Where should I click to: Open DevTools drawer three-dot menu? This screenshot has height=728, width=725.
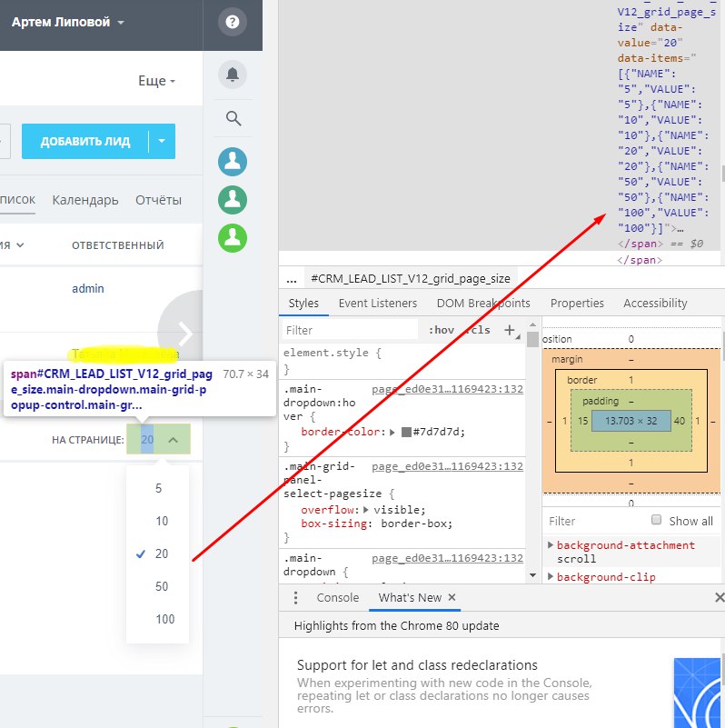(x=295, y=597)
